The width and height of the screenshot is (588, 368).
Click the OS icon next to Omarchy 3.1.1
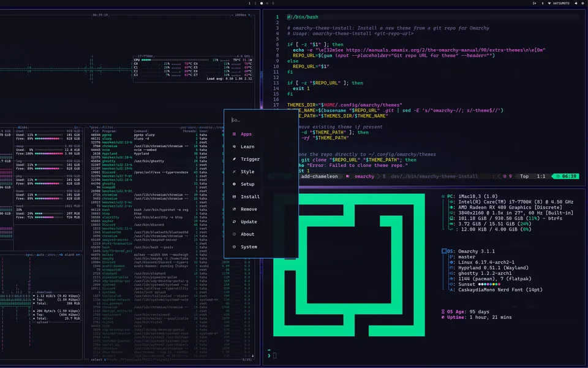point(444,251)
